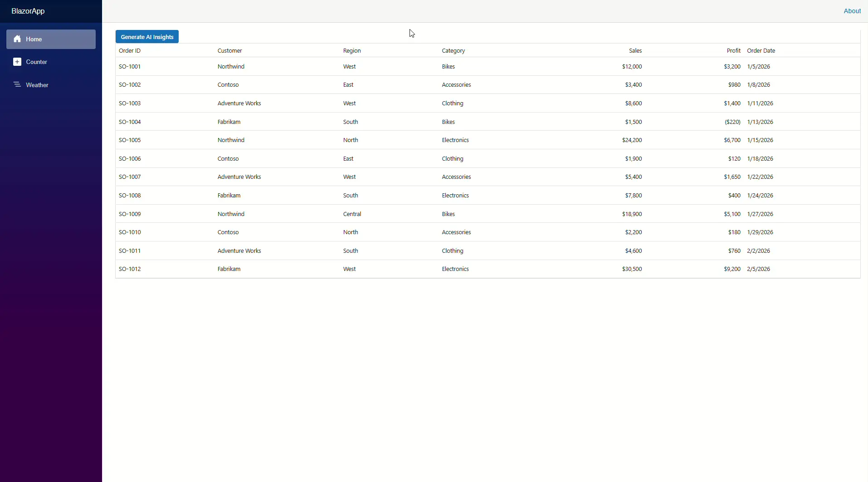Click the Generate AI Insights button
Viewport: 868px width, 482px height.
click(147, 37)
